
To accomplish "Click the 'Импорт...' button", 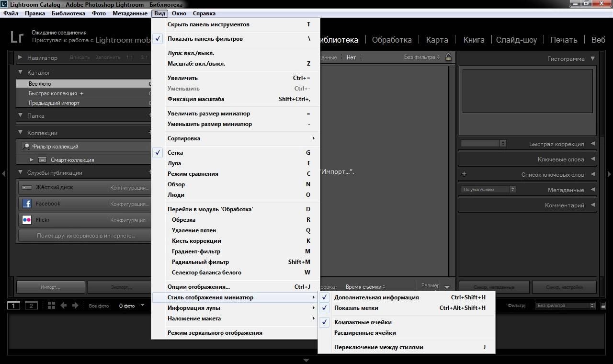I will click(x=50, y=287).
